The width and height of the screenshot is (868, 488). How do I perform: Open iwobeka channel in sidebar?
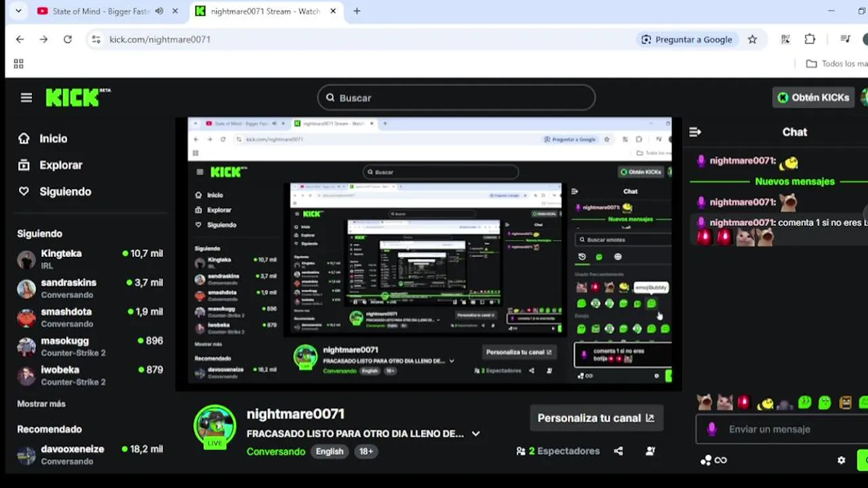(x=90, y=375)
